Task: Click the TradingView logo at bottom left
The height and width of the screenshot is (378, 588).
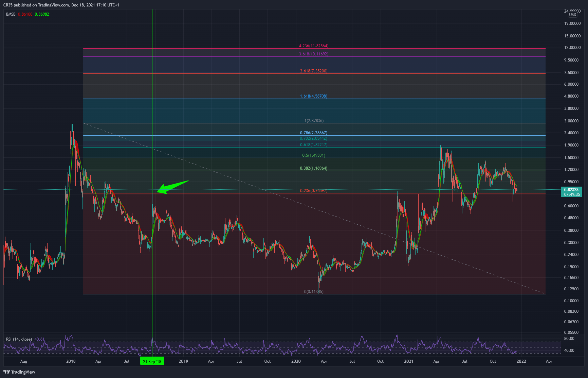Action: [19, 372]
